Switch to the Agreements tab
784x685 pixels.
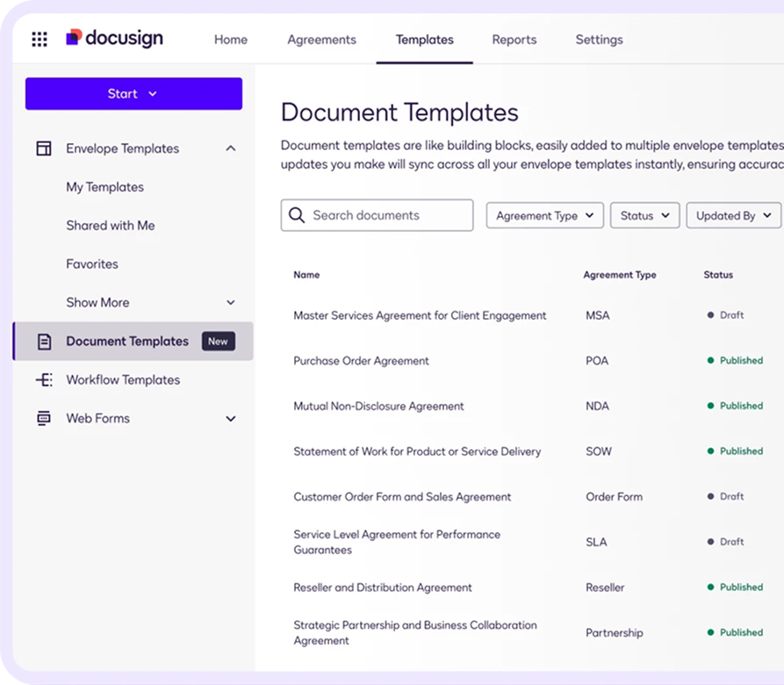pyautogui.click(x=321, y=40)
